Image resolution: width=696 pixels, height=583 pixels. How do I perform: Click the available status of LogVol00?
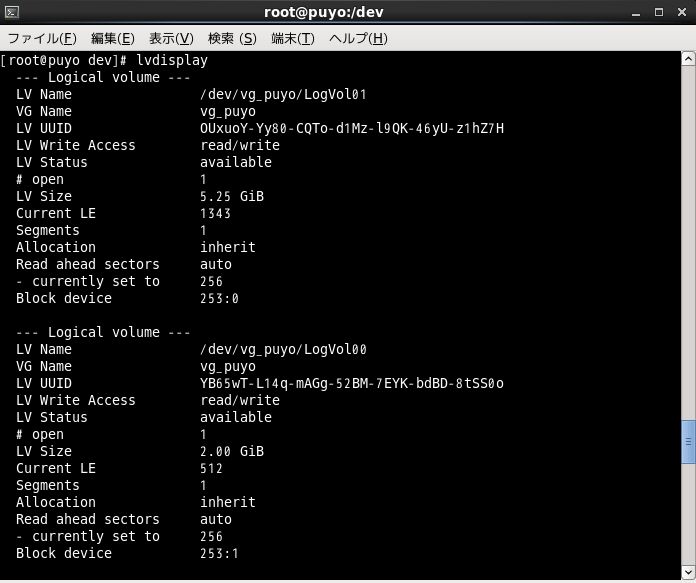coord(236,417)
